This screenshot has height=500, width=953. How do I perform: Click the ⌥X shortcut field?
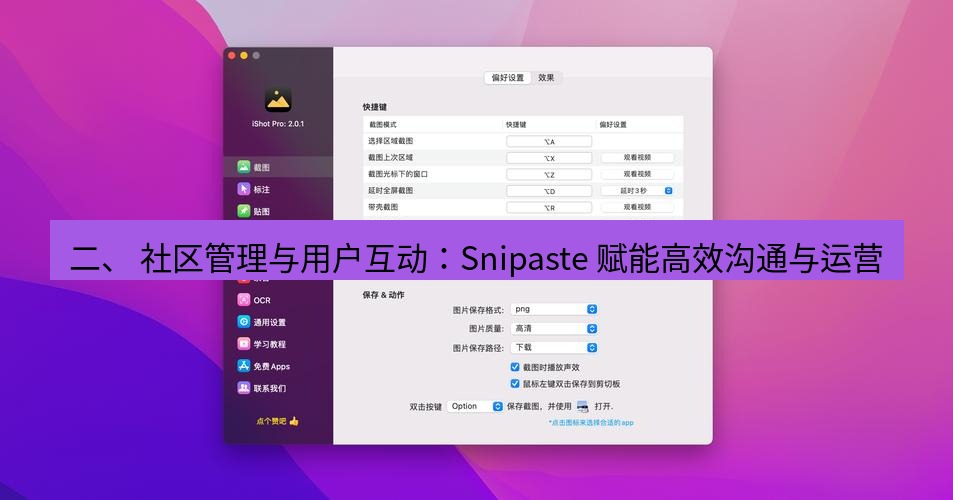coord(549,158)
